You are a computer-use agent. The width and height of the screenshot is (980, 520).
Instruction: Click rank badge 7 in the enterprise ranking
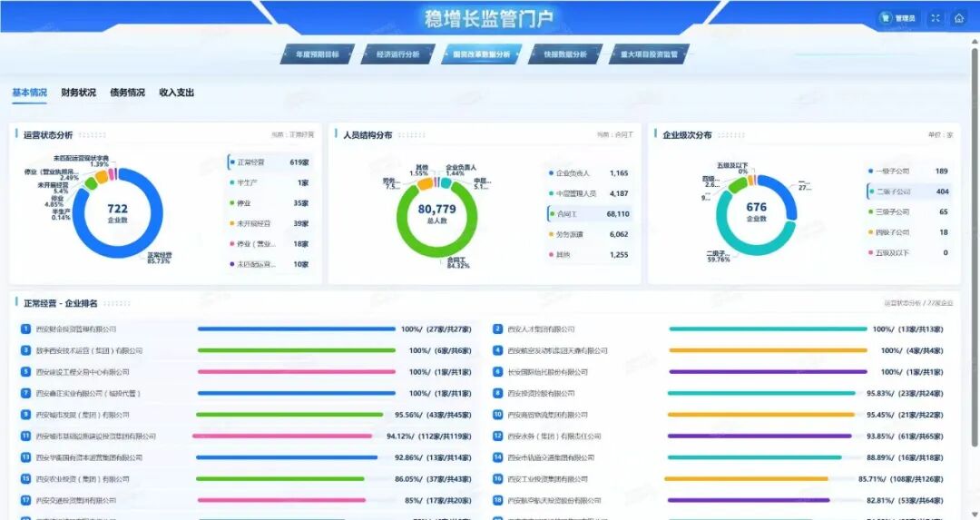point(25,393)
